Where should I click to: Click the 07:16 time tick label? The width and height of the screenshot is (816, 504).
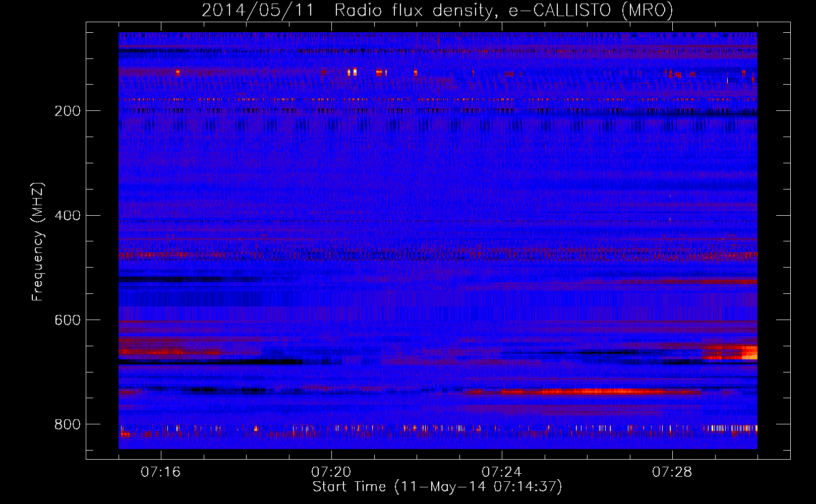(161, 472)
